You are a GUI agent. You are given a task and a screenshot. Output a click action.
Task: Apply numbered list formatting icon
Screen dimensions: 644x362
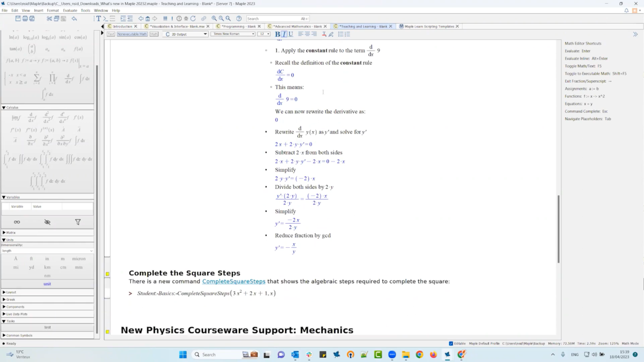click(347, 34)
